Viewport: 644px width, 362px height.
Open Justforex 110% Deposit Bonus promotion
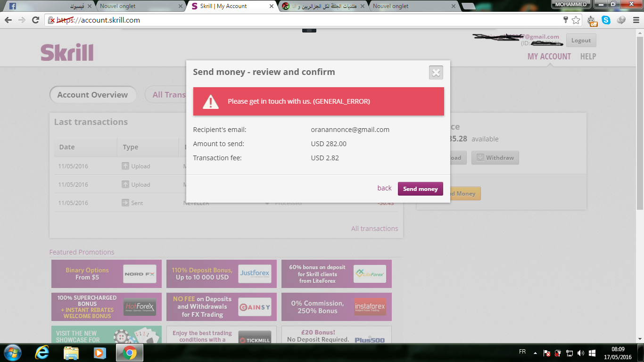tap(222, 274)
